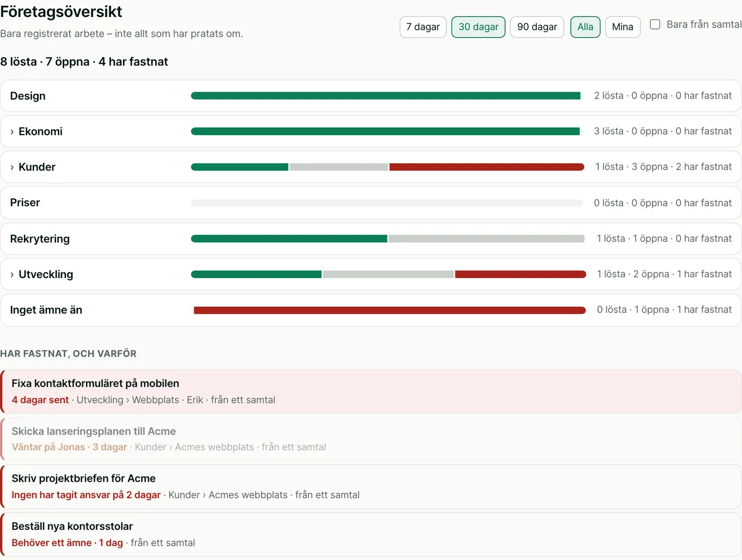Open the Inget ämne än row
742x560 pixels.
370,310
